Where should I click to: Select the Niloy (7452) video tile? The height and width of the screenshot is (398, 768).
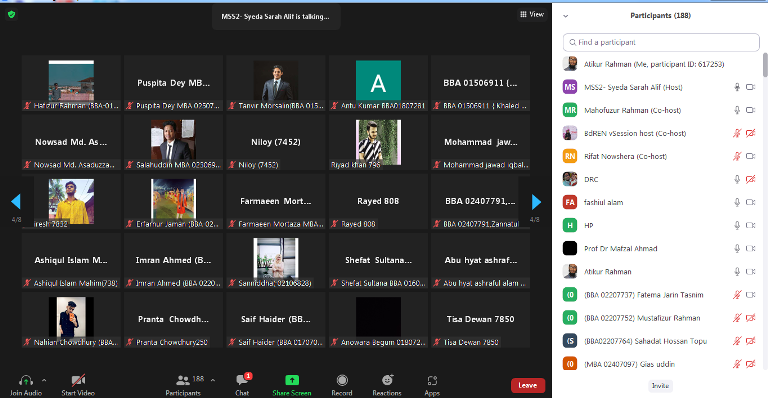tap(276, 142)
